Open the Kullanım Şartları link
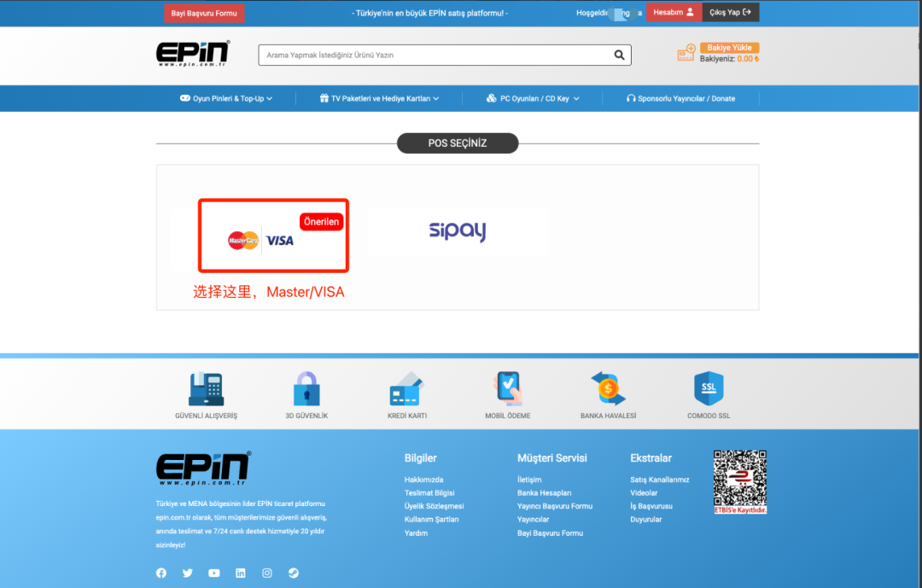This screenshot has height=588, width=922. coord(432,519)
